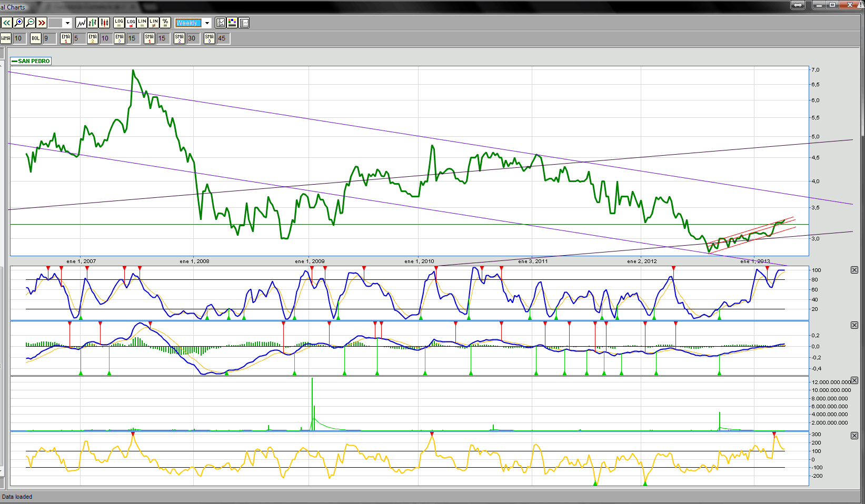865x504 pixels.
Task: Select LOG scale with red not-equal sign
Action: pyautogui.click(x=131, y=23)
